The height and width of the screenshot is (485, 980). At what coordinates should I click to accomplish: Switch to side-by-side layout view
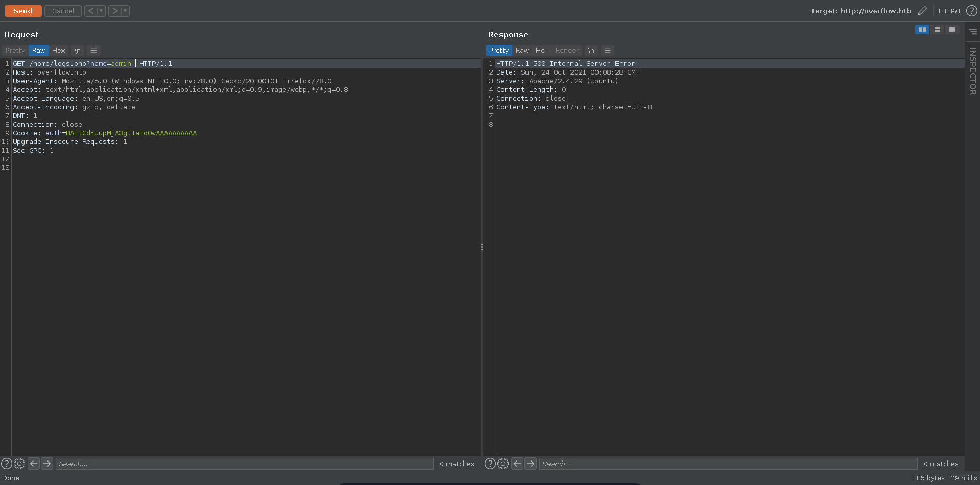click(x=922, y=30)
